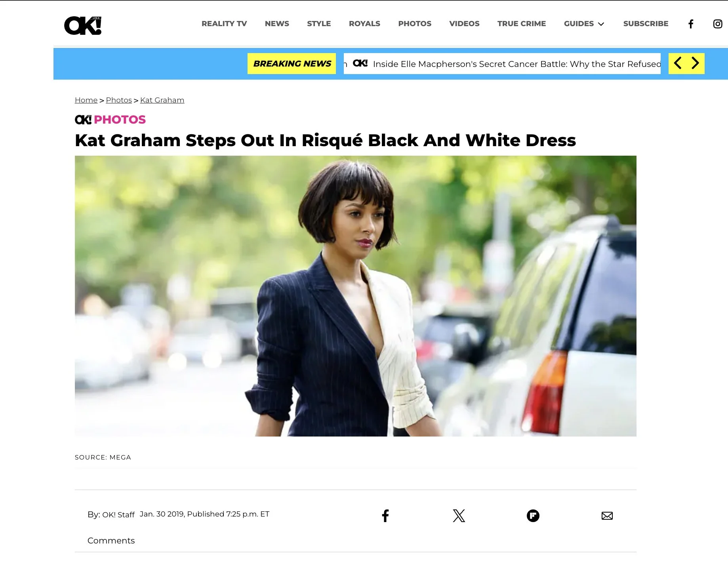Click the Subscribe link
The image size is (728, 572).
[x=646, y=24]
